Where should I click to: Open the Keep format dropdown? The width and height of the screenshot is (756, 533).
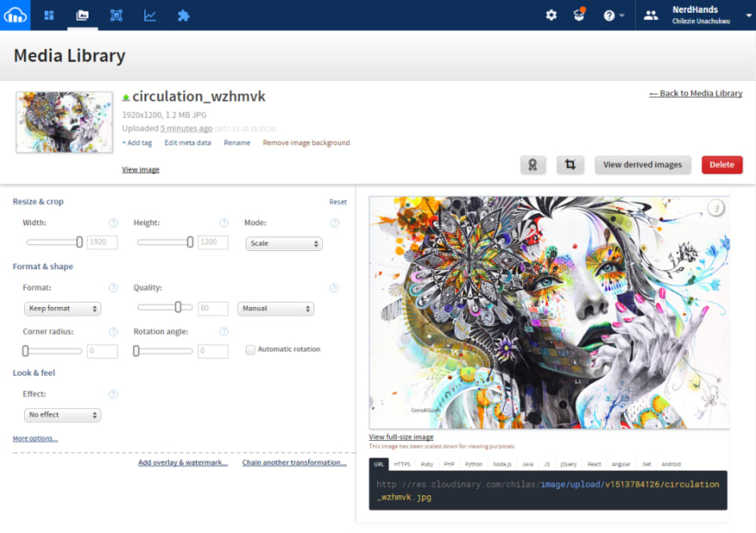tap(63, 309)
